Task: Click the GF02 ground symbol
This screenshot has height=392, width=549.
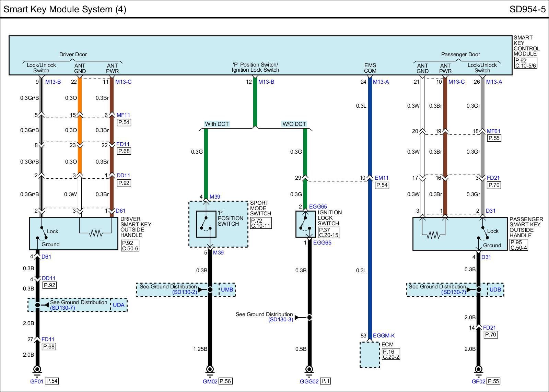Action: (478, 370)
